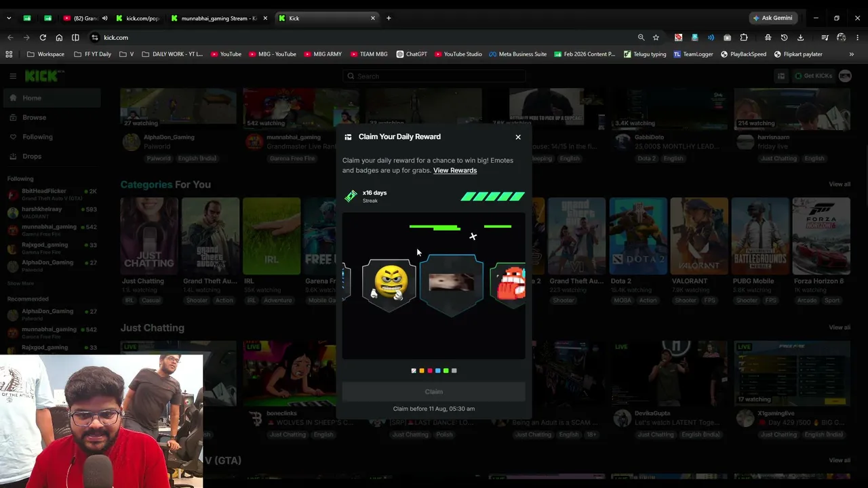The height and width of the screenshot is (488, 868).
Task: Click the Get KICKs button
Action: [812, 76]
